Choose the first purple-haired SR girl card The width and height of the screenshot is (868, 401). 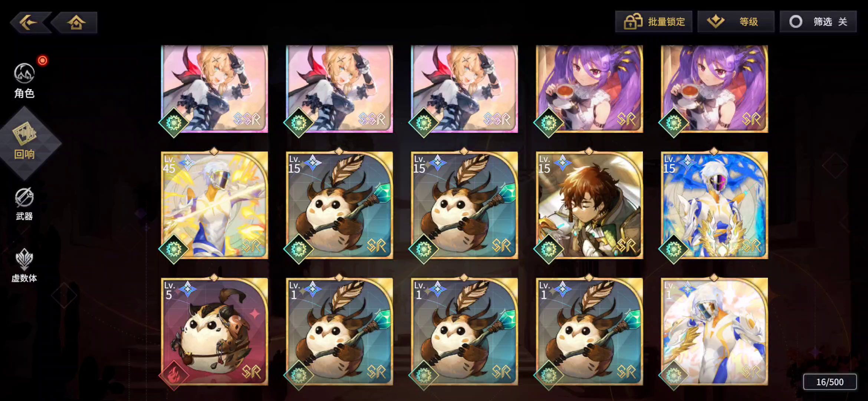(589, 89)
